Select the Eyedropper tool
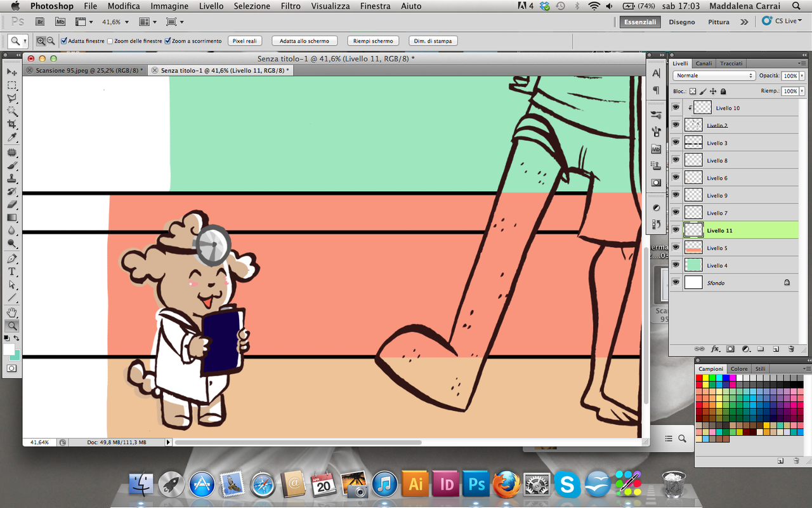This screenshot has height=508, width=812. [x=12, y=138]
